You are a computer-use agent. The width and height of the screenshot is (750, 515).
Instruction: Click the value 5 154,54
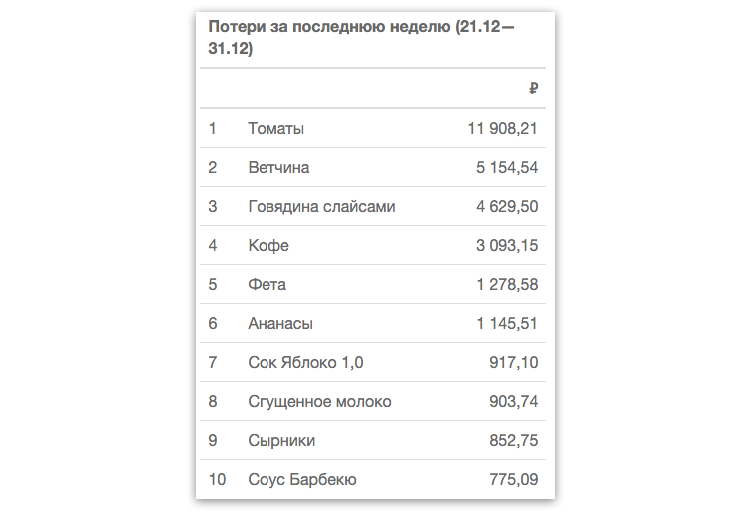click(507, 168)
